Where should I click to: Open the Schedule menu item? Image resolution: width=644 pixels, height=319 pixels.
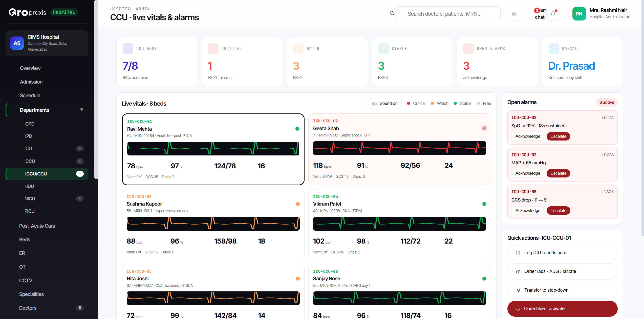coord(47,95)
